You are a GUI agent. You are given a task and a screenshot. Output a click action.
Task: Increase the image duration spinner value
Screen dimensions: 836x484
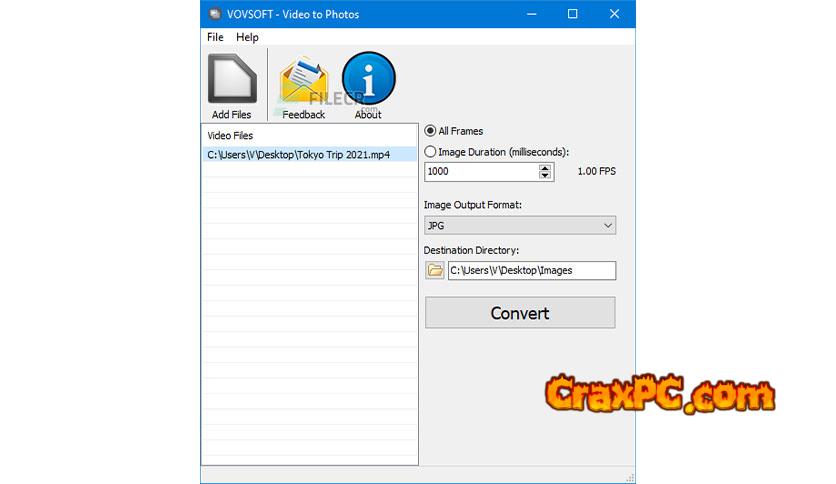pos(544,167)
